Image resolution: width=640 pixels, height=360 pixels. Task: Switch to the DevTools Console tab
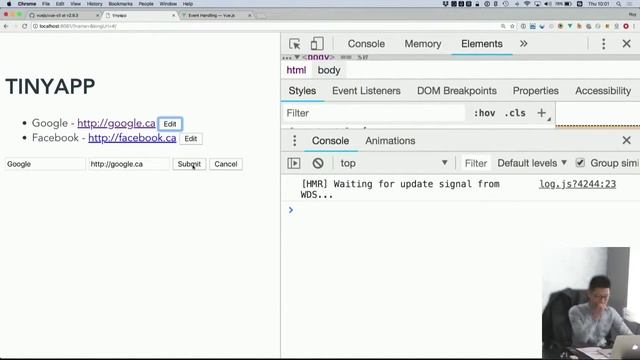pos(366,44)
